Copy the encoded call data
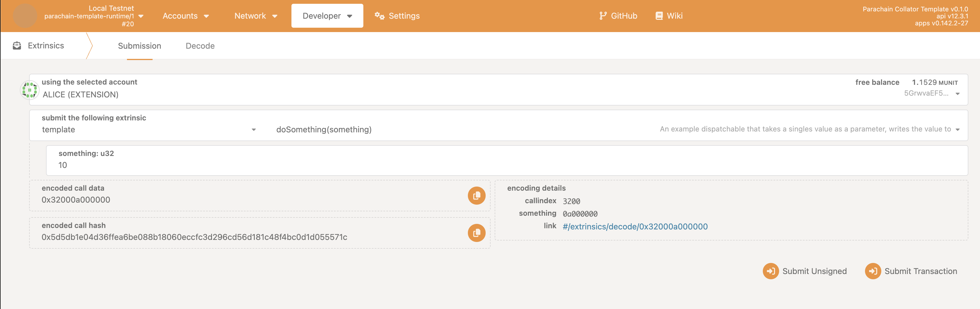Viewport: 980px width, 309px height. (476, 196)
